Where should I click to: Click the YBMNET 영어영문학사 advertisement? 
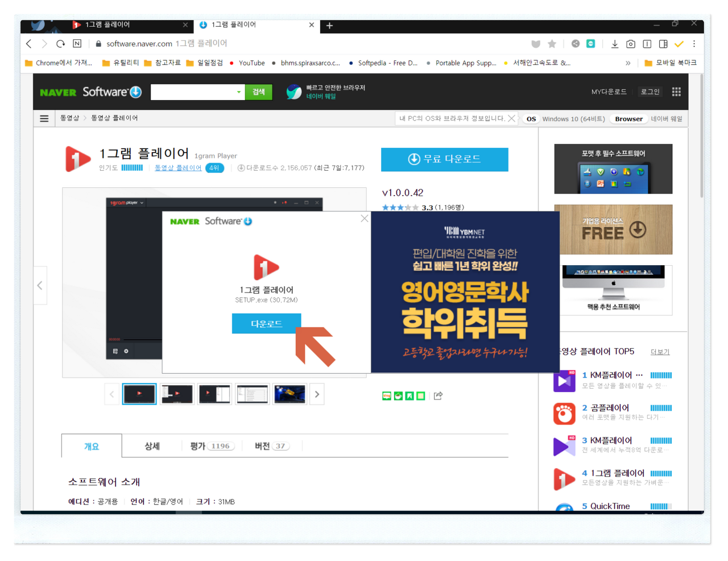pyautogui.click(x=465, y=292)
